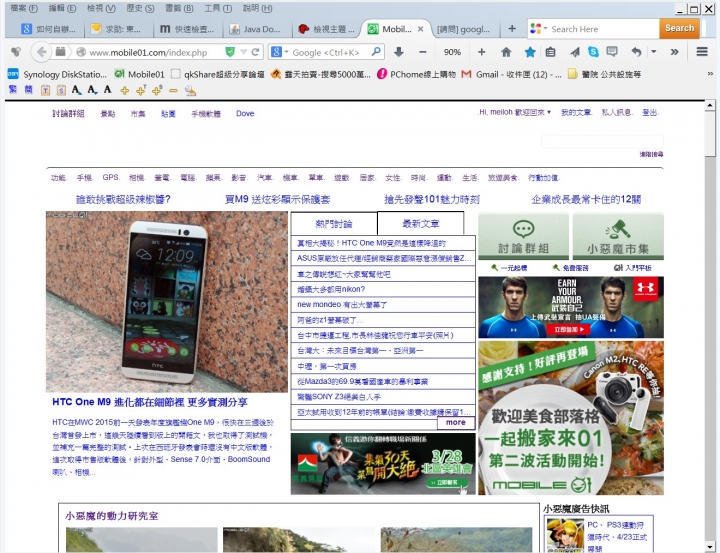The width and height of the screenshot is (720, 553).
Task: Focus the Google Ctrl+K search field
Action: (328, 52)
